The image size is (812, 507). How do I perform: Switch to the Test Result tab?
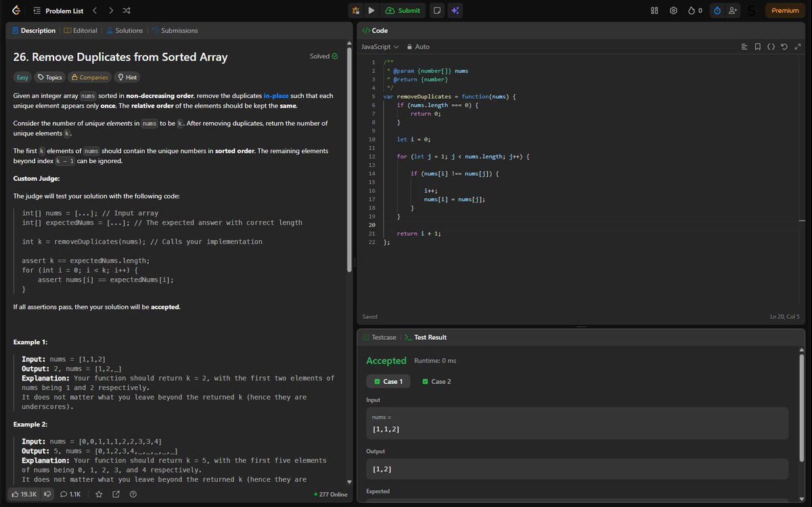425,337
